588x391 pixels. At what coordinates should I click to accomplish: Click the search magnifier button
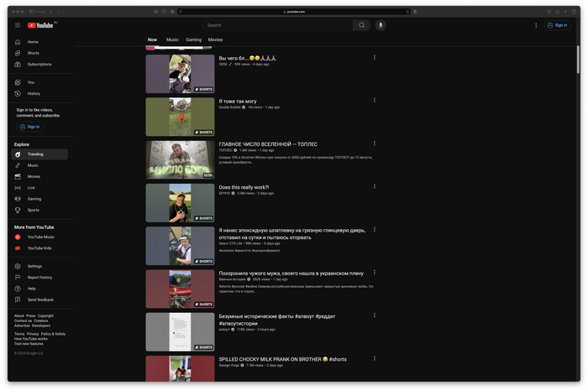click(361, 25)
